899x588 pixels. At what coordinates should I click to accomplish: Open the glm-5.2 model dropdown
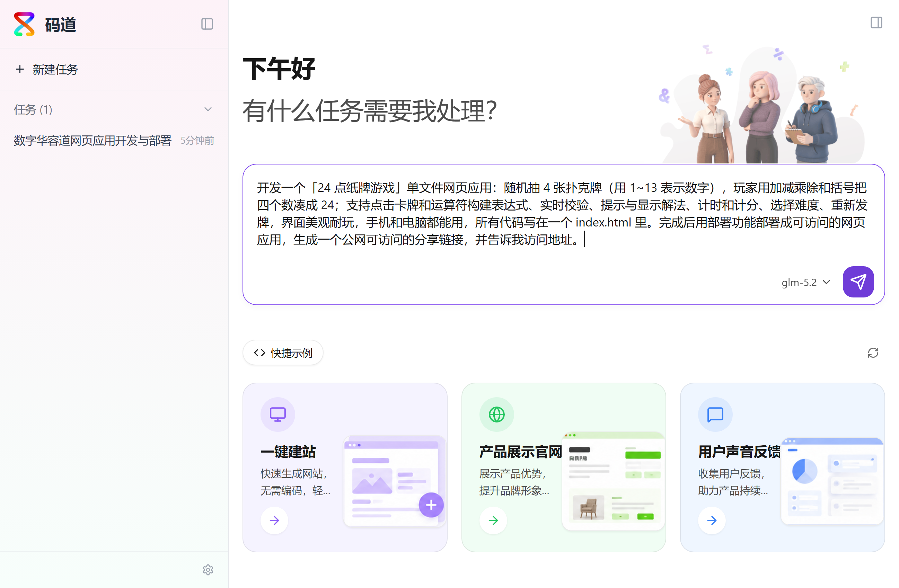click(806, 283)
